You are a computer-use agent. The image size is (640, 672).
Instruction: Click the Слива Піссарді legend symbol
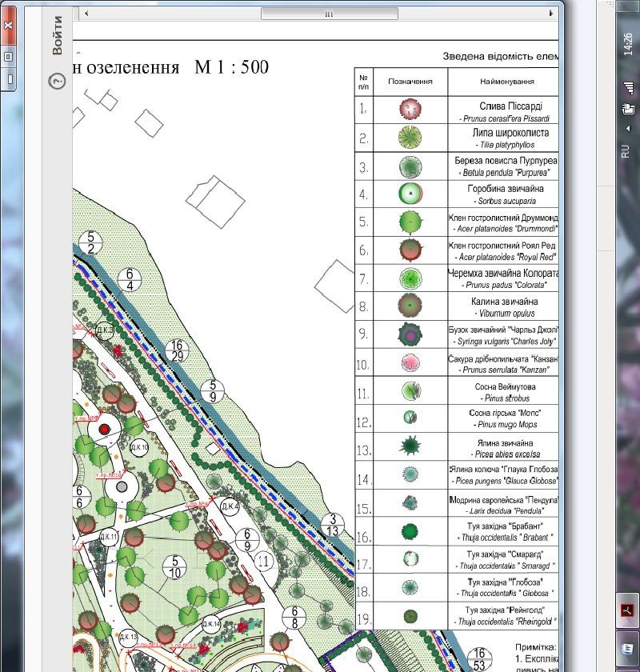tap(410, 110)
